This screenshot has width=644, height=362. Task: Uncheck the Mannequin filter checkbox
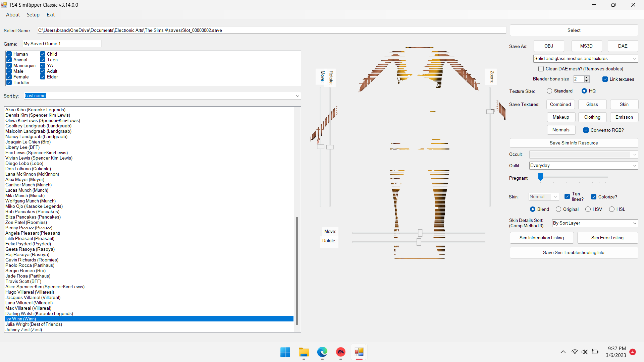click(x=9, y=65)
